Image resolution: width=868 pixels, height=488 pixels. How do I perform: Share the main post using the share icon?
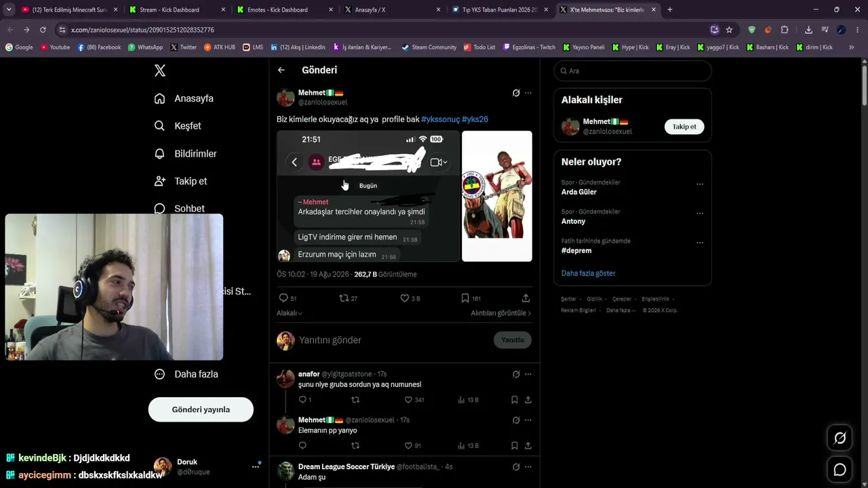tap(526, 298)
